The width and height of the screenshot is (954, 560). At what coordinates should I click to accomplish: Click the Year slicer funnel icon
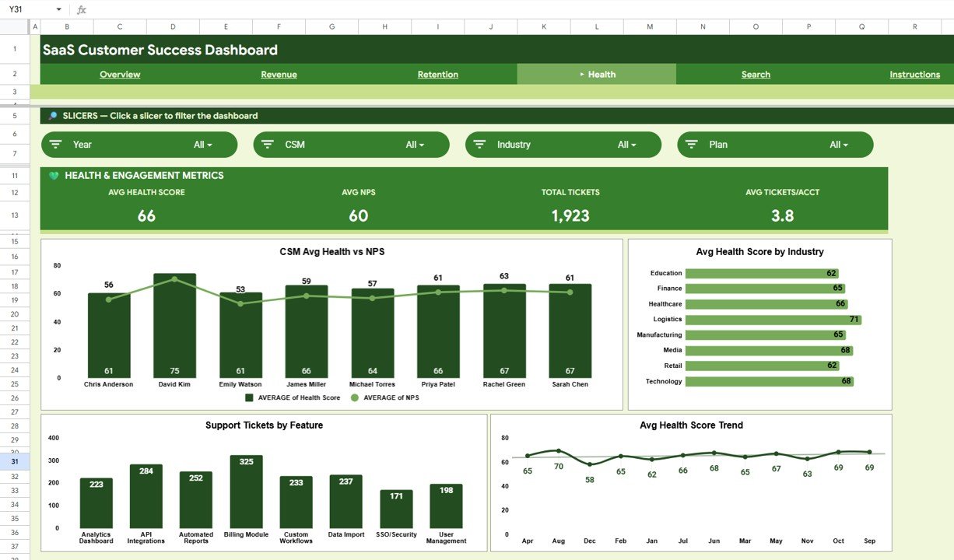coord(56,144)
